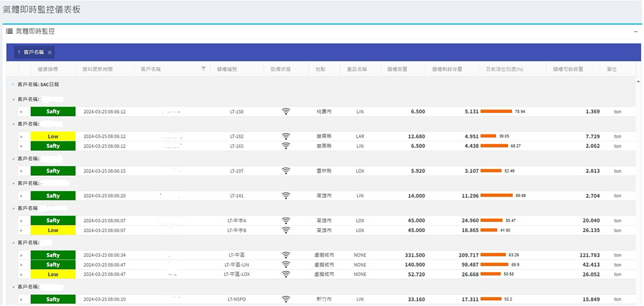Toggle sort arrow on 客戶名稱 group chip
This screenshot has height=306, width=644.
tap(19, 52)
